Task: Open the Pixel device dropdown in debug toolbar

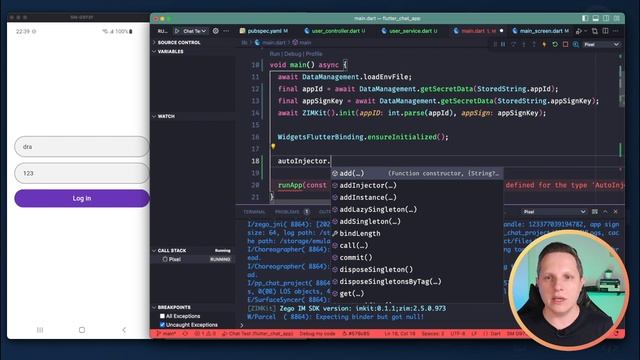Action: coord(602,44)
